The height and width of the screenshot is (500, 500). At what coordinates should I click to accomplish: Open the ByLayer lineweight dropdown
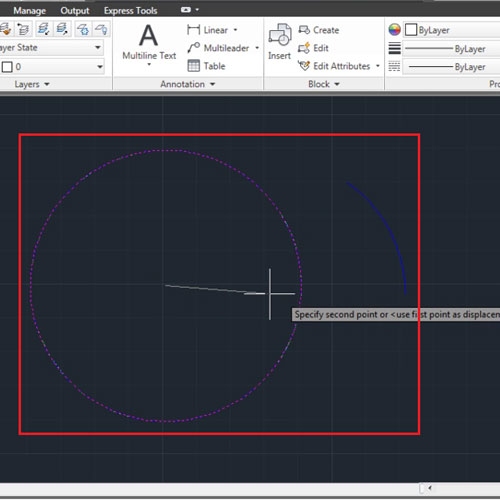(451, 49)
